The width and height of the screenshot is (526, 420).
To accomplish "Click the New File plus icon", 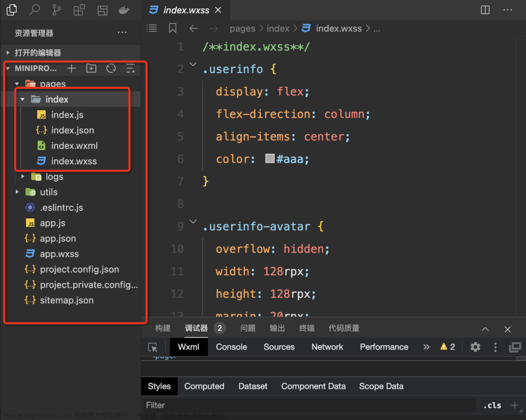I will (72, 68).
